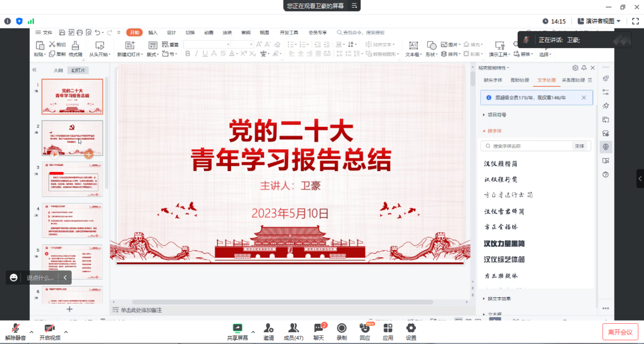Open audio options arrow beside 解除静音
This screenshot has width=644, height=344.
click(x=31, y=333)
